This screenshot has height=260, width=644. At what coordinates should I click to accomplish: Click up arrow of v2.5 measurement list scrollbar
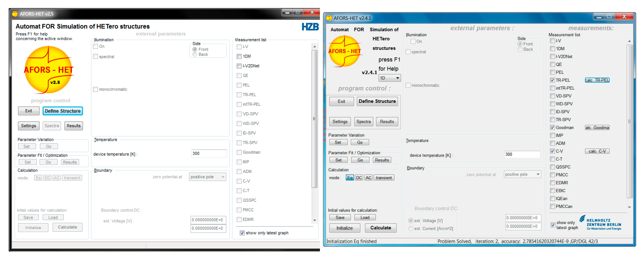315,47
